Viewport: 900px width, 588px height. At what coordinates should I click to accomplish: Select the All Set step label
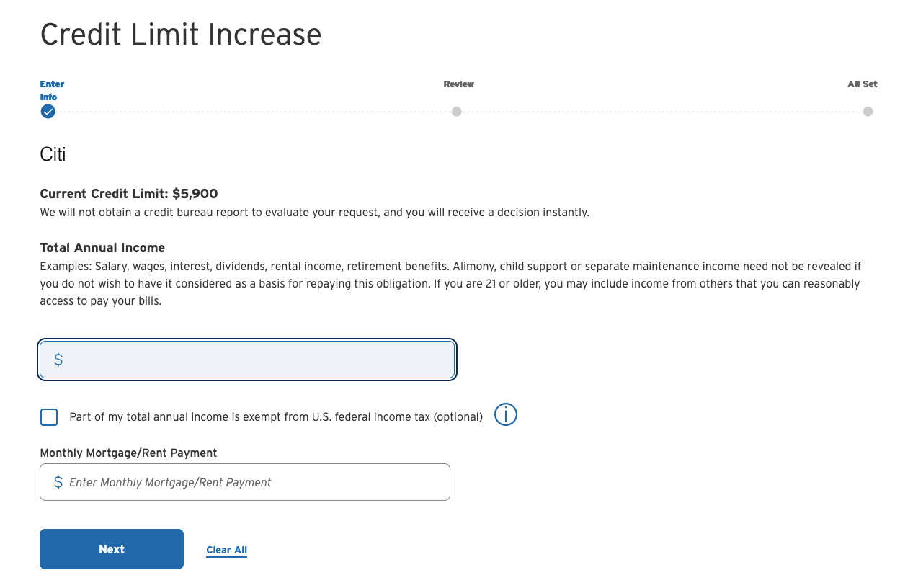(x=862, y=84)
